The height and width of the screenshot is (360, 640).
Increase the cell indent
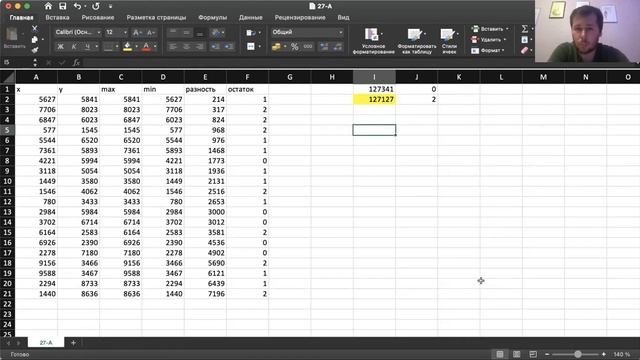229,47
